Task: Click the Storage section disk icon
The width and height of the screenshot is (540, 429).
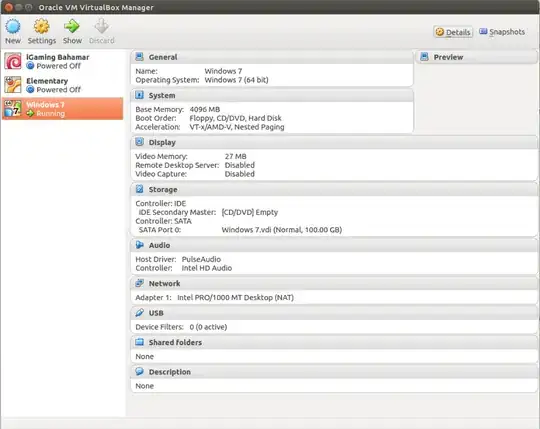Action: 139,189
